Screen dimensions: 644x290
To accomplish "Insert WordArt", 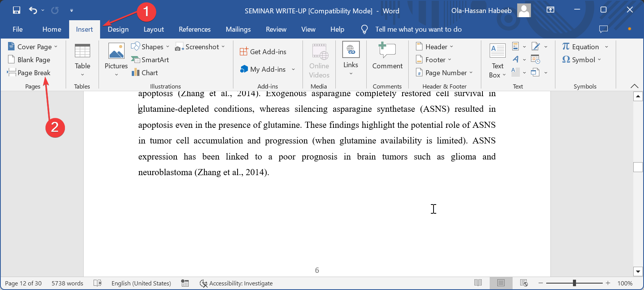I will point(519,60).
